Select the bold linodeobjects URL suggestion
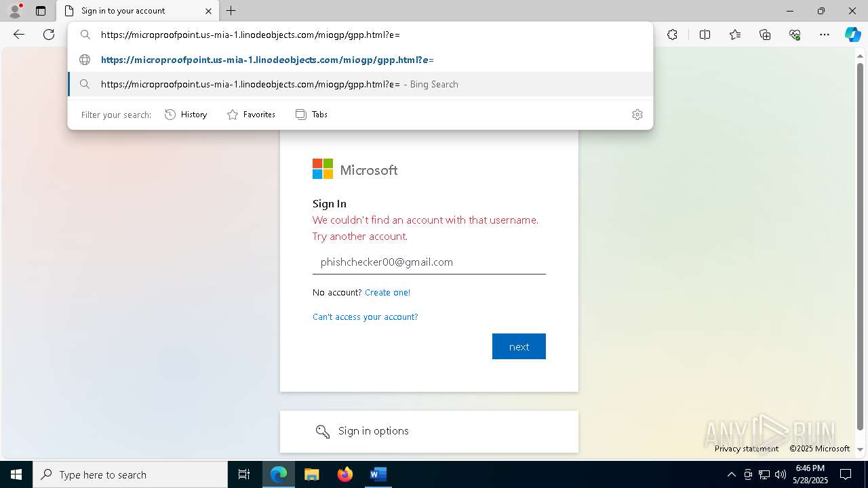 (x=360, y=60)
